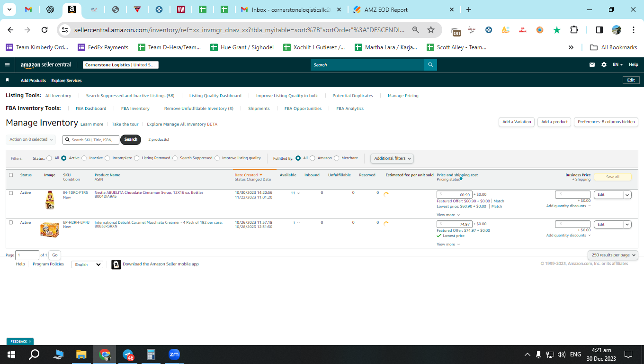Click the page number input field
Viewport: 644px width, 364px height.
click(x=27, y=255)
